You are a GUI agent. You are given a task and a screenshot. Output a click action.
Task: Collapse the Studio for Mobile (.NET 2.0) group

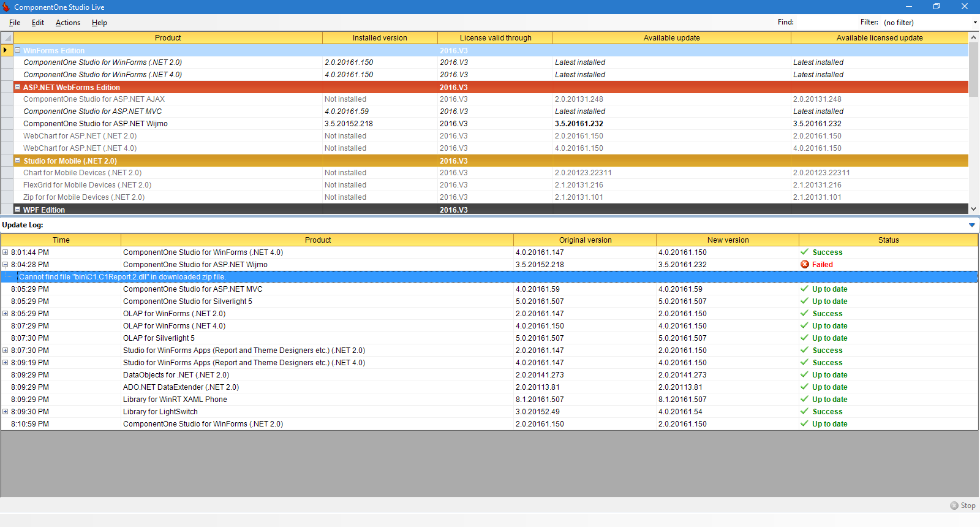click(x=18, y=161)
